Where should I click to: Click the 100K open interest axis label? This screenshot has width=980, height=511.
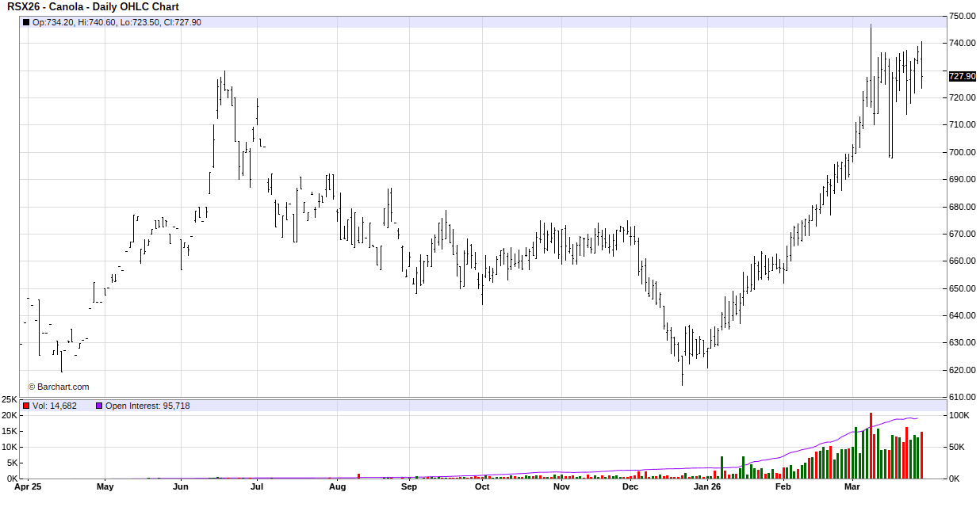pos(958,415)
